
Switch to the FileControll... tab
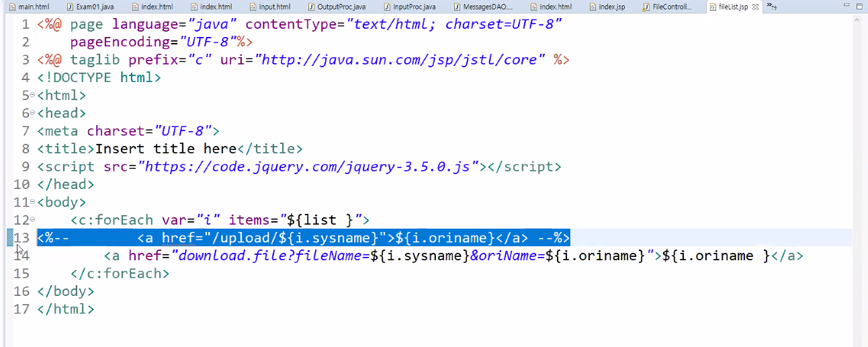668,7
